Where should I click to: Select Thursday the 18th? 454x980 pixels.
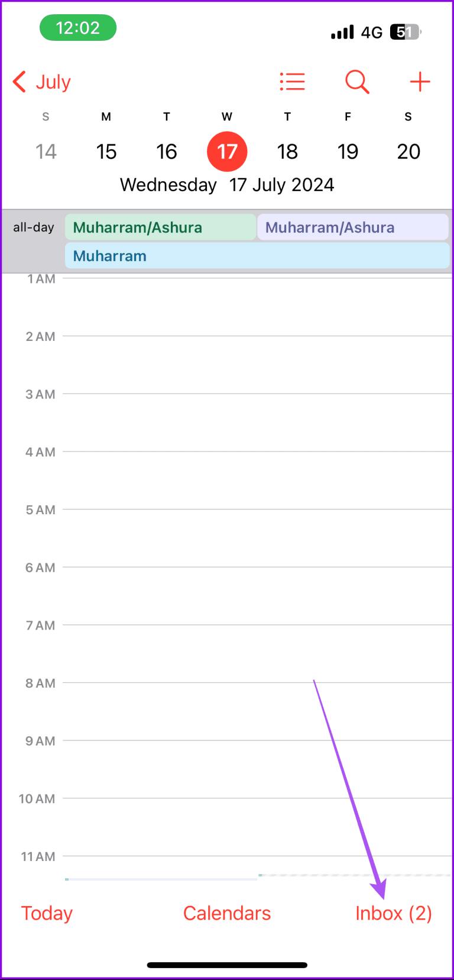tap(287, 151)
